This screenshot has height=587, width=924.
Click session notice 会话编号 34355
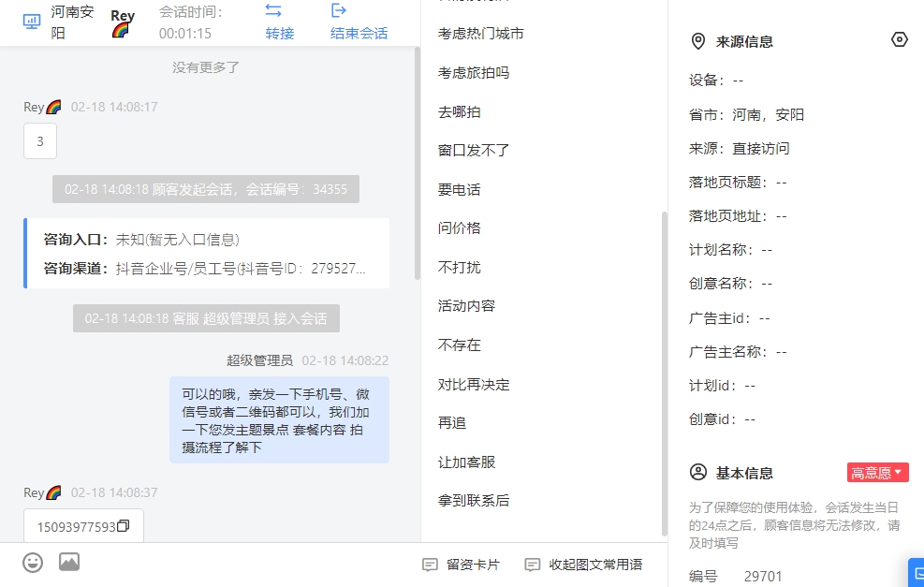(x=206, y=189)
